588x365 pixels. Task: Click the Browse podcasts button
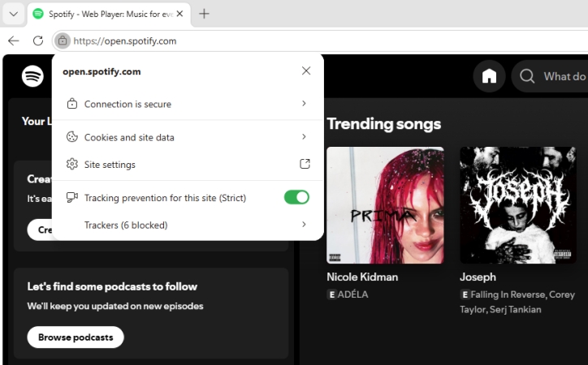pos(76,337)
